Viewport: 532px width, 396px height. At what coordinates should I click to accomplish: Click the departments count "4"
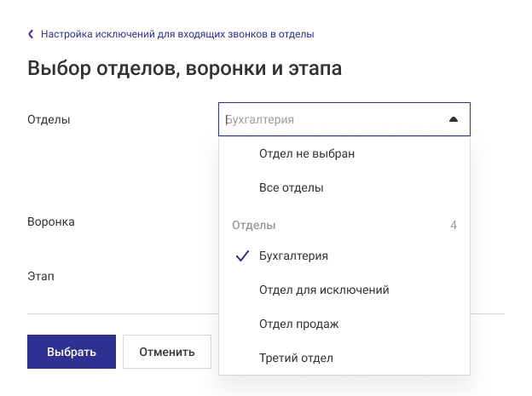coord(454,226)
